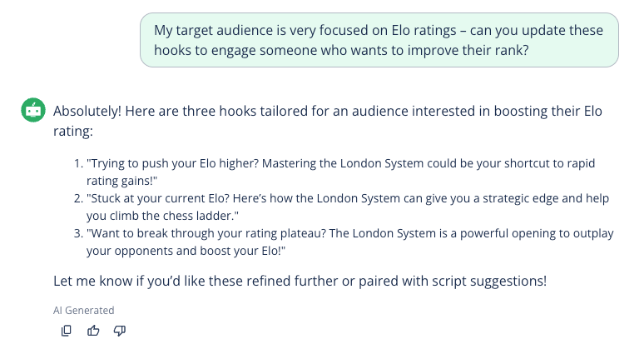The height and width of the screenshot is (349, 644).
Task: Give the response a thumbs up
Action: tap(93, 331)
